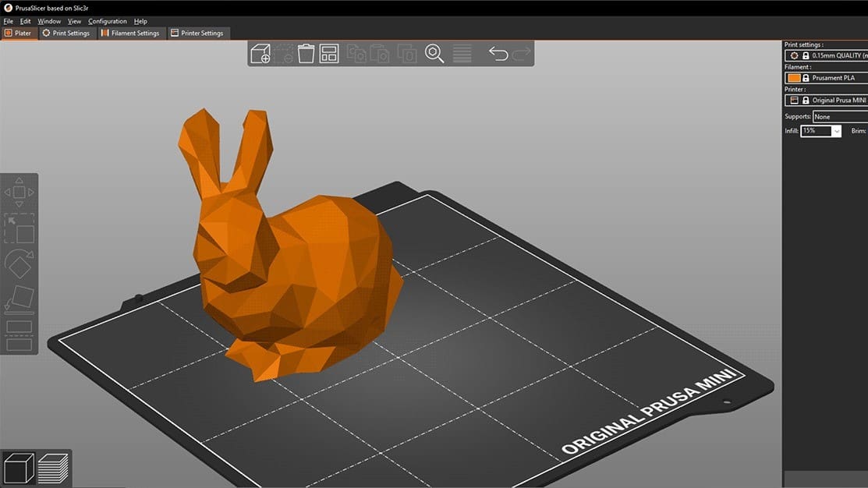Click the orange filament color swatch

click(794, 78)
